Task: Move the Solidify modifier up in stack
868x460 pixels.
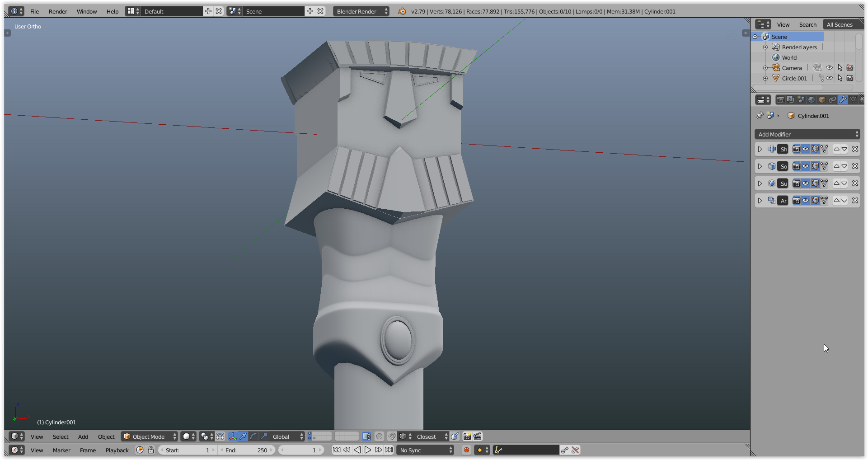Action: (x=836, y=166)
